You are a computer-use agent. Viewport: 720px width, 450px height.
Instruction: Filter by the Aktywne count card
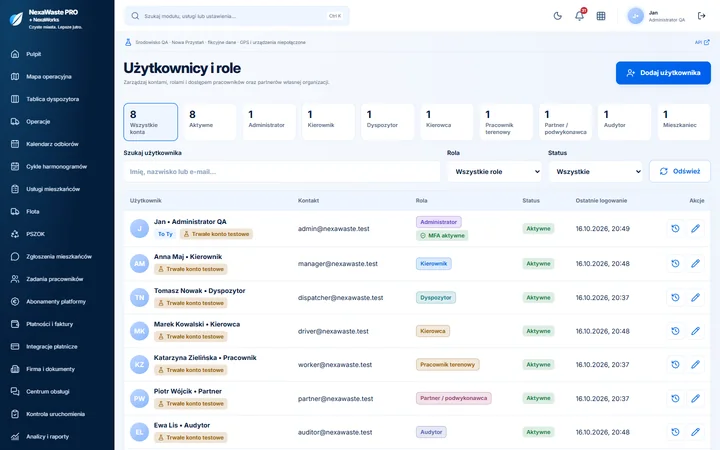point(210,122)
